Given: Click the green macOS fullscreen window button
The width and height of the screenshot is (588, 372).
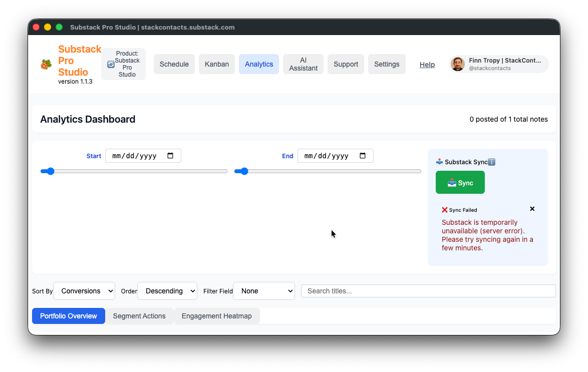Looking at the screenshot, I should point(59,27).
